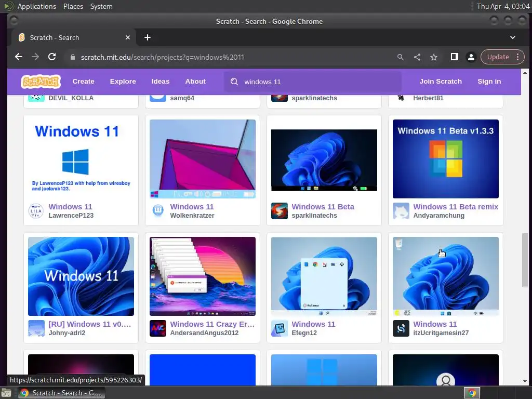Click the show desktop icon in bottom panel
The width and height of the screenshot is (532, 399).
pyautogui.click(x=6, y=393)
